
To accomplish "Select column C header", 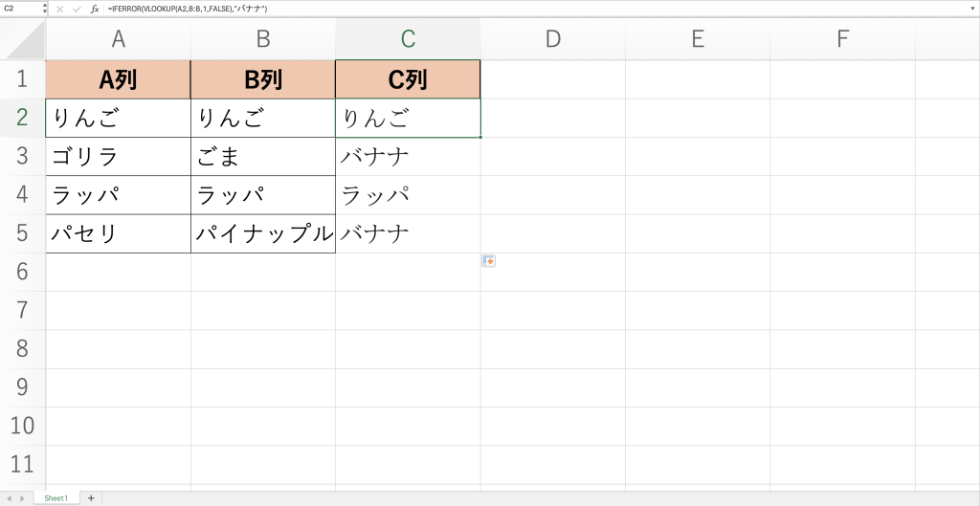I will (408, 39).
